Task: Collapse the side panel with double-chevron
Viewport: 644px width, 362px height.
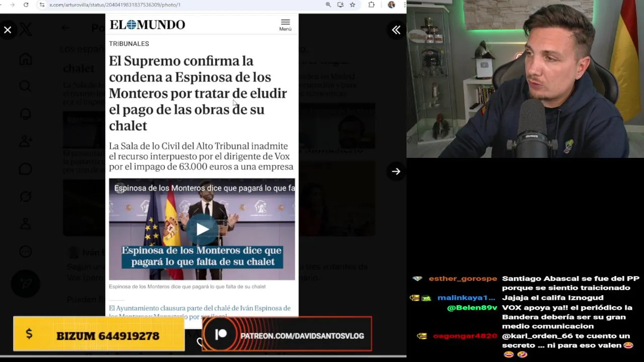Action: [396, 30]
